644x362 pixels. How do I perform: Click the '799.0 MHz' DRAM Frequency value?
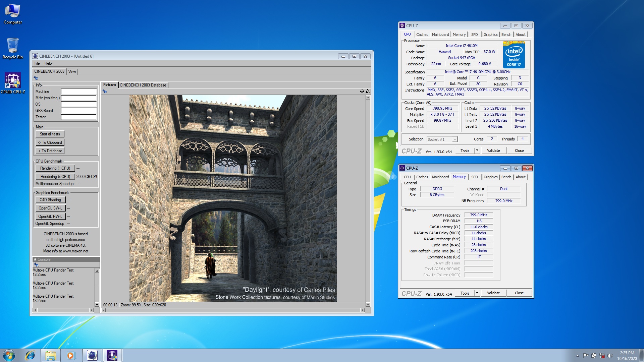click(479, 215)
